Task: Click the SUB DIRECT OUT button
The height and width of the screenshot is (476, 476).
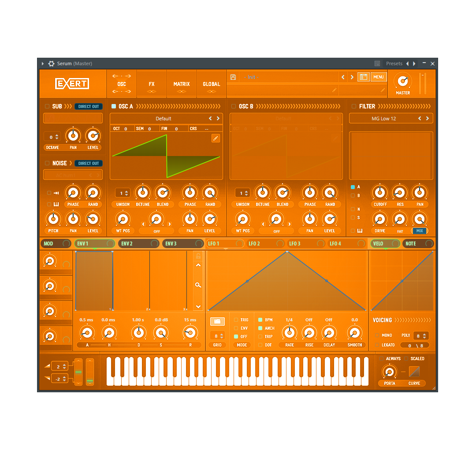Action: click(x=89, y=106)
